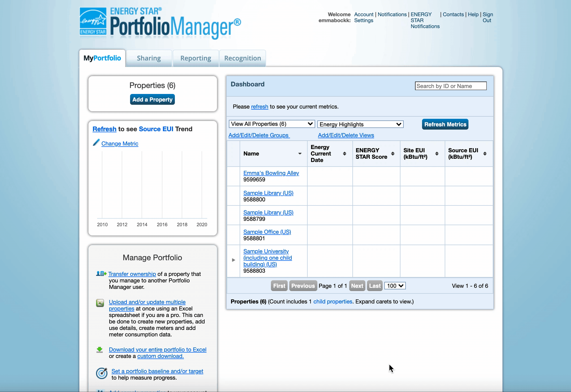Open the Notifications link in header
Image resolution: width=571 pixels, height=392 pixels.
pos(392,14)
